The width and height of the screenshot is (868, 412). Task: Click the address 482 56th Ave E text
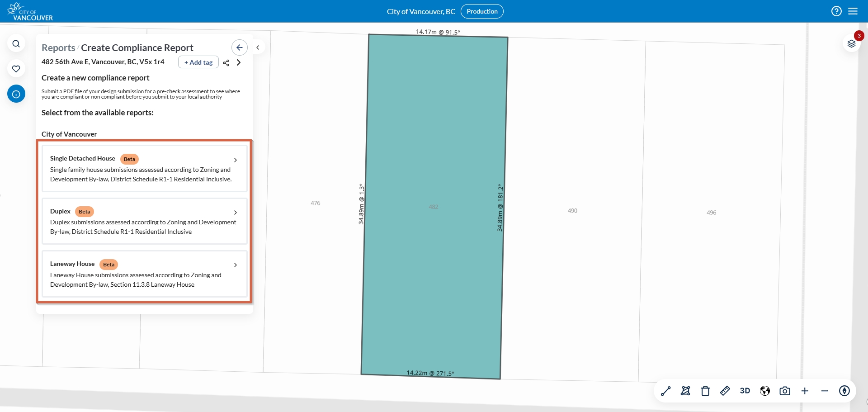click(x=103, y=62)
